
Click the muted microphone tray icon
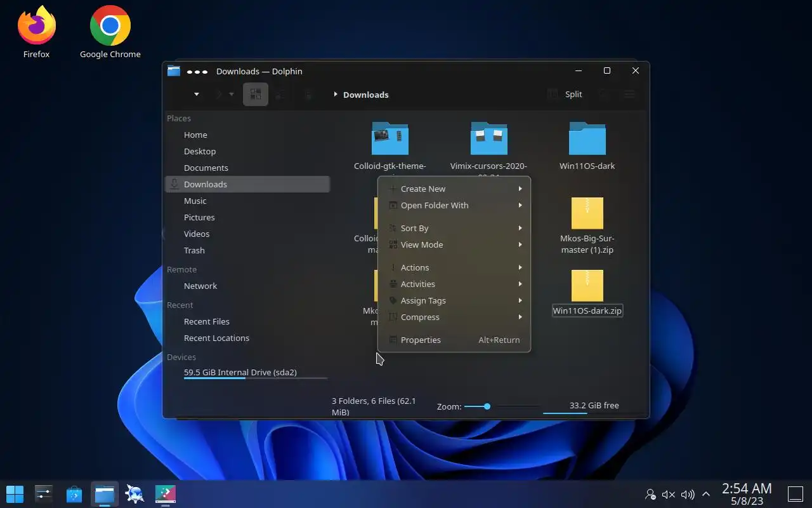click(x=668, y=494)
